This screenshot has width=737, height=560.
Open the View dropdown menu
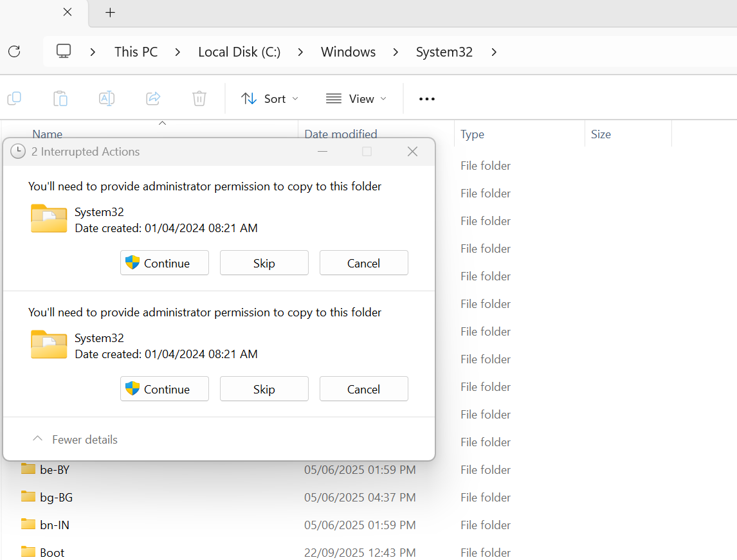point(356,98)
